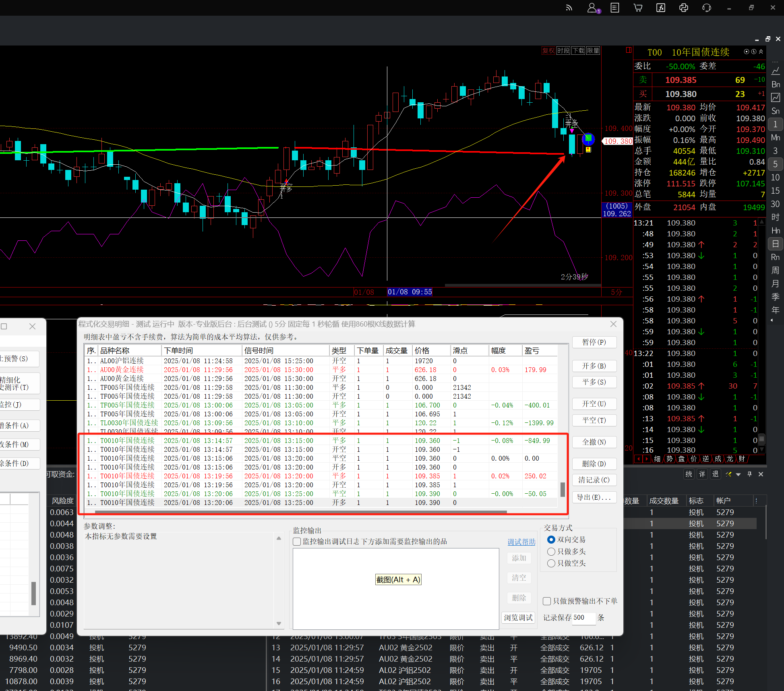This screenshot has width=784, height=691.
Task: Click the chart horizontal scrollbar thumb
Action: (522, 285)
